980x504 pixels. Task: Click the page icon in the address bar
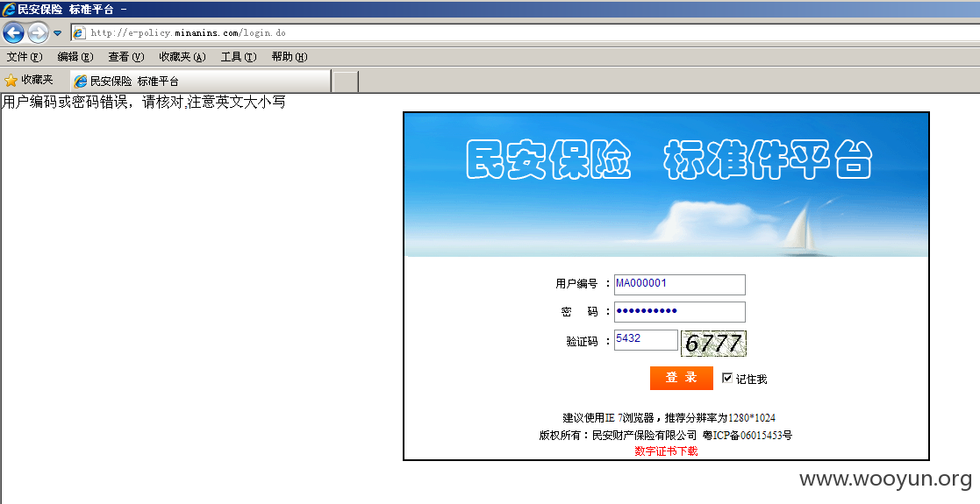(79, 33)
